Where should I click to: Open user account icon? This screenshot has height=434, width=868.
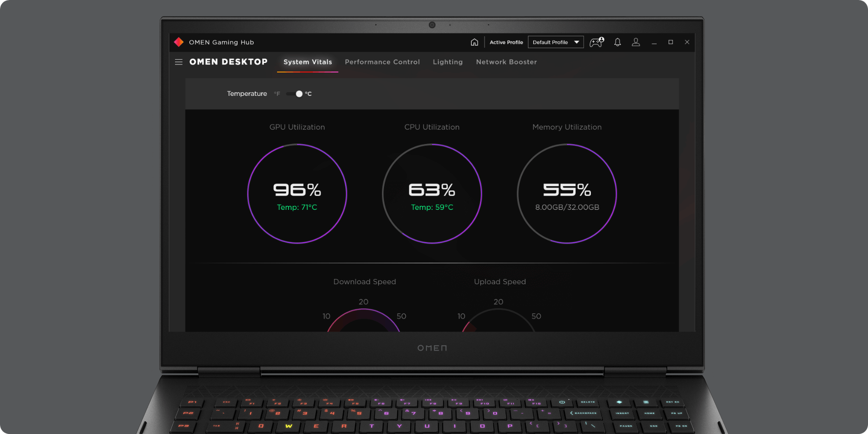click(636, 42)
